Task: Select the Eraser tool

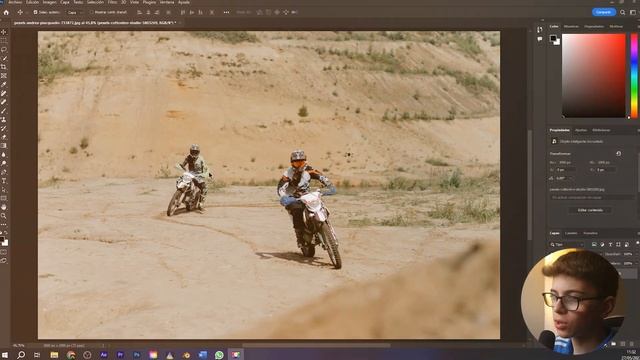Action: (4, 137)
